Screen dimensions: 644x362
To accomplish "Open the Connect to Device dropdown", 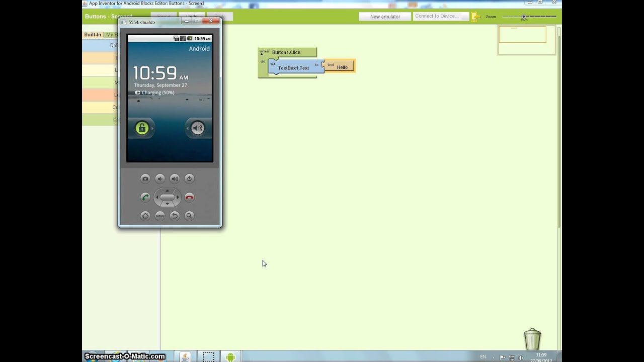I will (x=441, y=16).
